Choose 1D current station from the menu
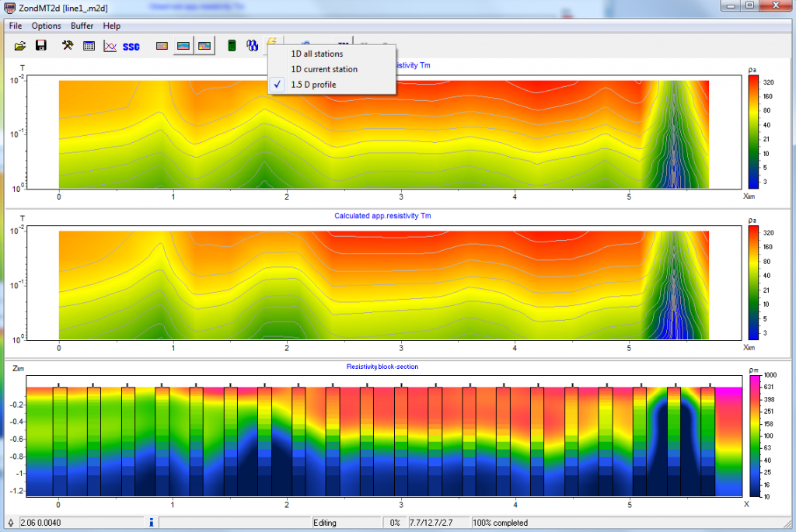Screen dimensions: 796x532 [x=324, y=69]
